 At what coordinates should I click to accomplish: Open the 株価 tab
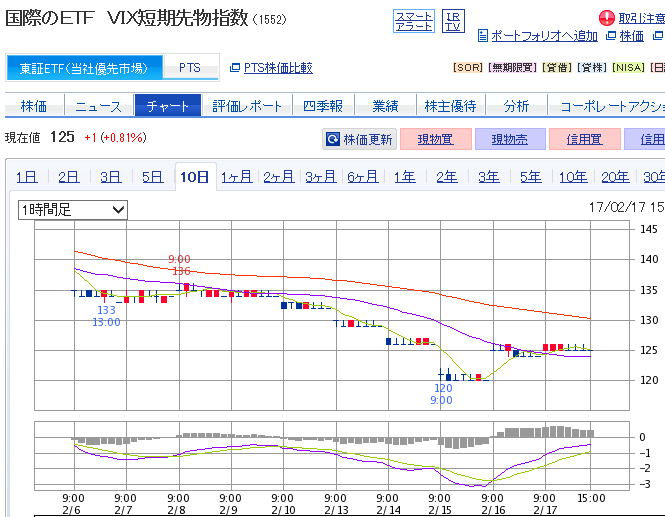pyautogui.click(x=34, y=106)
